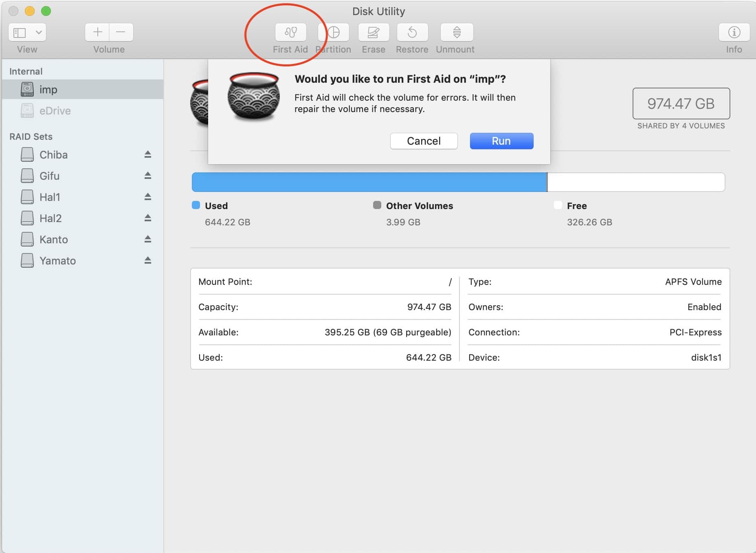
Task: Add a volume with plus button
Action: click(x=97, y=32)
